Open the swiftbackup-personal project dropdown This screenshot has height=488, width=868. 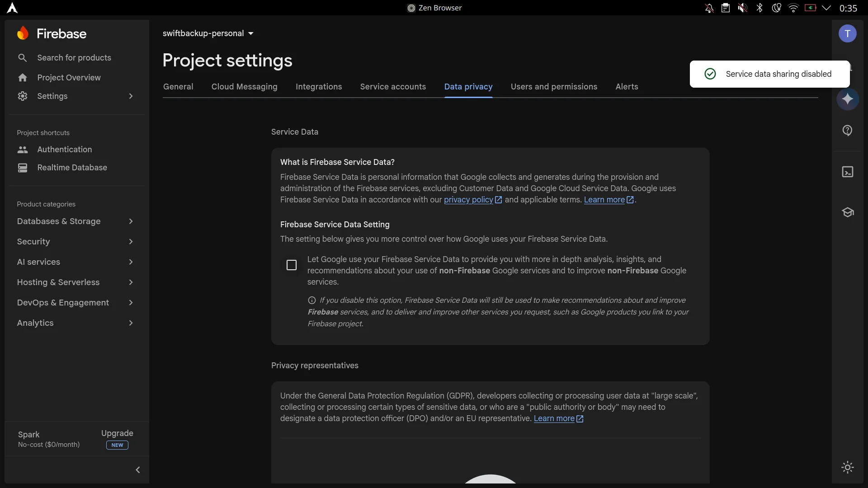coord(208,33)
